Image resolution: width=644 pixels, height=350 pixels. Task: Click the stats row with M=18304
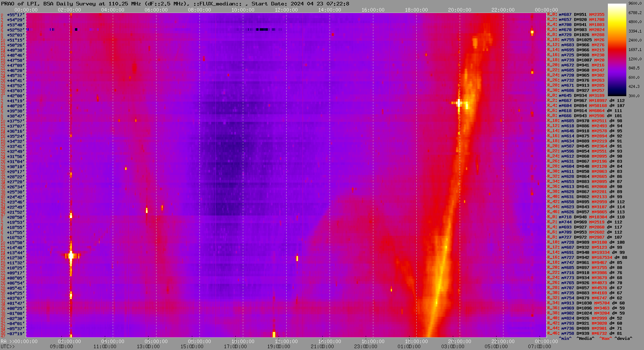click(x=586, y=217)
